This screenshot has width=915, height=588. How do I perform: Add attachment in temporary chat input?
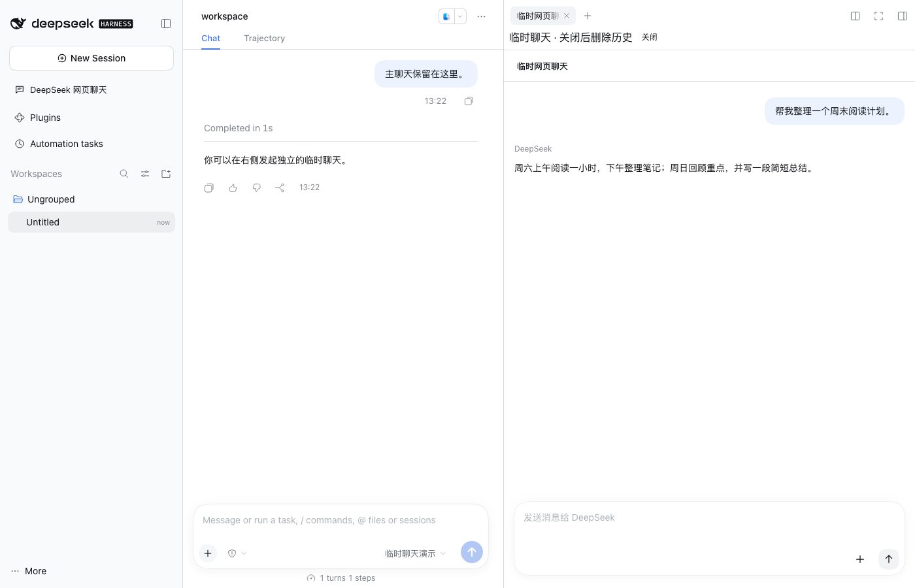coord(860,559)
